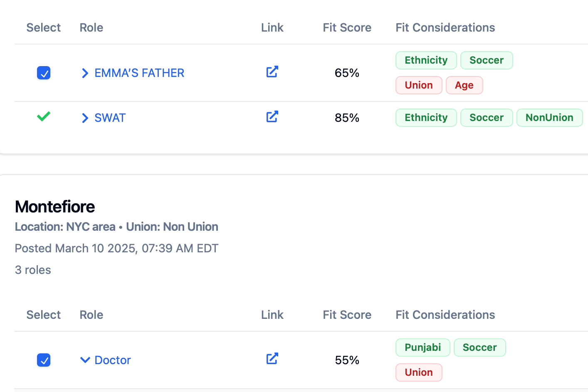Open the Doctor role link
The width and height of the screenshot is (588, 392).
pyautogui.click(x=113, y=360)
